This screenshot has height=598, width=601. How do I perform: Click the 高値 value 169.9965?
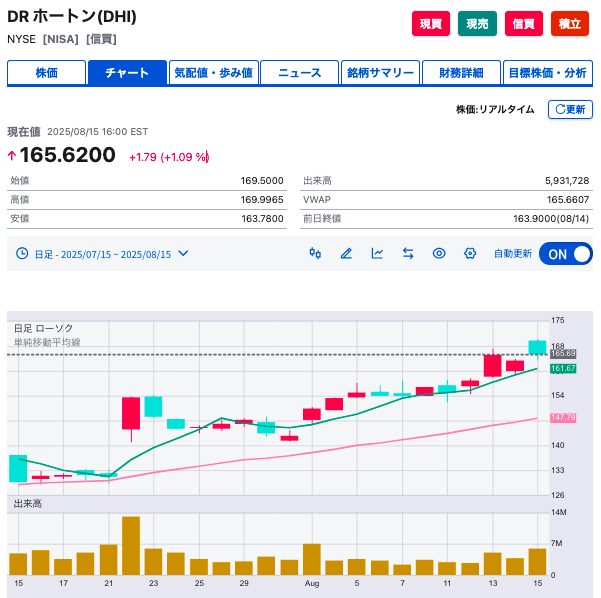click(262, 200)
